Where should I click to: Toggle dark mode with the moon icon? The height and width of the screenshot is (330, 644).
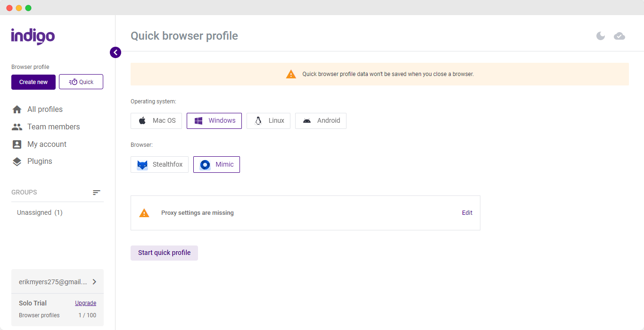(x=601, y=36)
